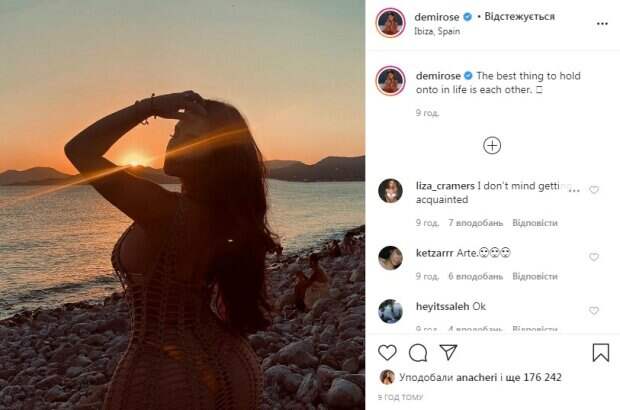Reply to ketzarrr's comment via Відповісти

click(x=535, y=276)
